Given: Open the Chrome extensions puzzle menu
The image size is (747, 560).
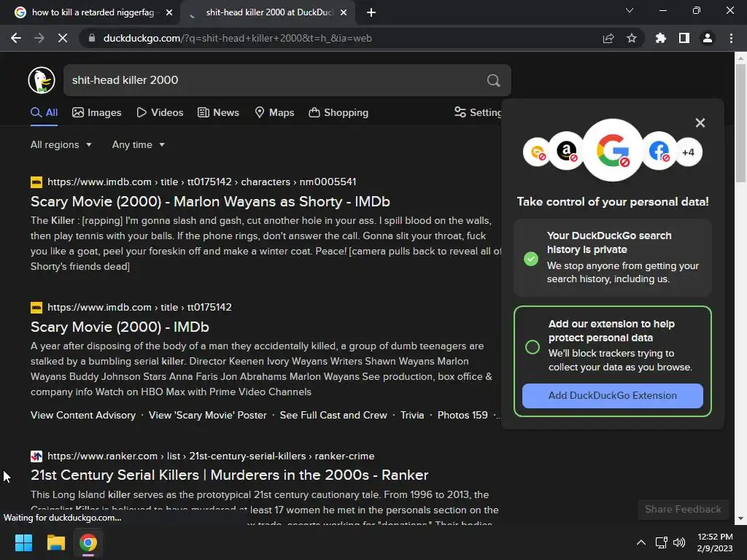Looking at the screenshot, I should (661, 38).
